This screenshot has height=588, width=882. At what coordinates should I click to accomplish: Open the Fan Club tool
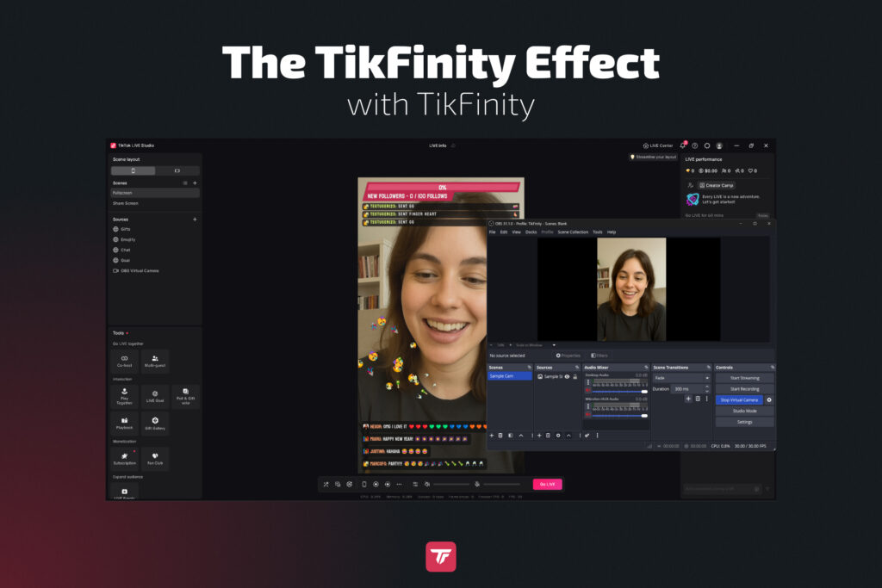(x=155, y=458)
